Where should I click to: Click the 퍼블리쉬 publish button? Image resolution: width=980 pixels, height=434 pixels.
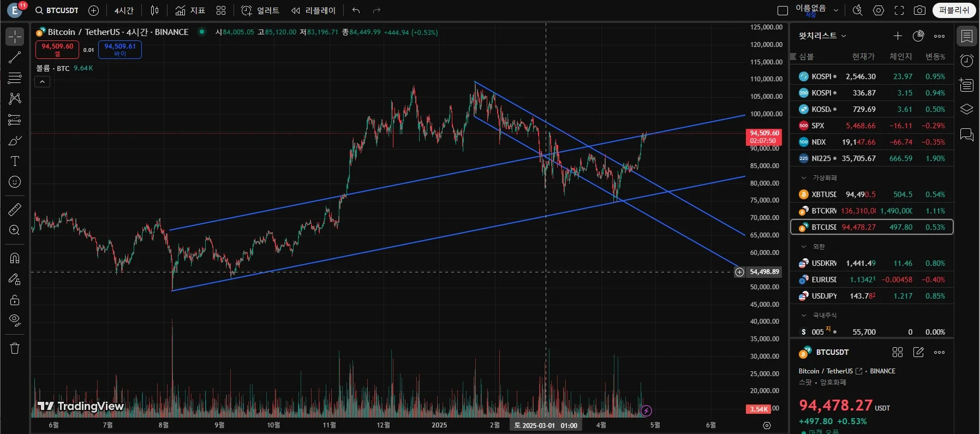(954, 10)
